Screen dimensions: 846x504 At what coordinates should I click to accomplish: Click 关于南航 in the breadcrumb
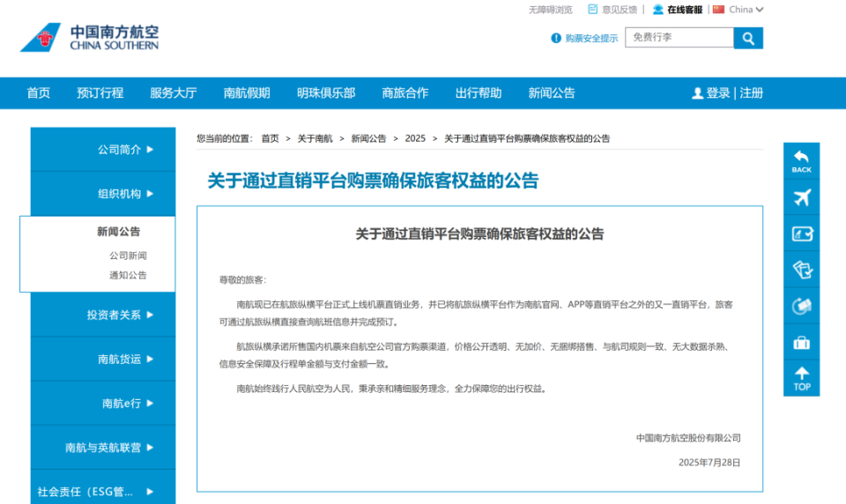pyautogui.click(x=315, y=138)
